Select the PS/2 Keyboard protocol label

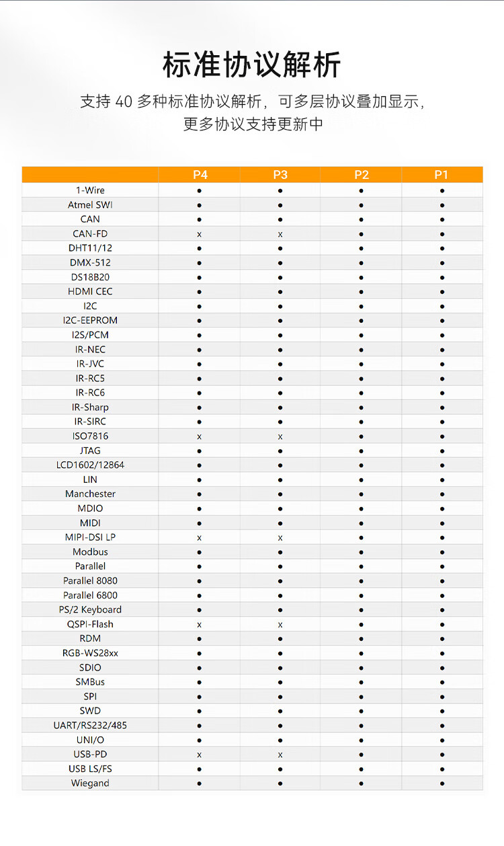(x=90, y=610)
